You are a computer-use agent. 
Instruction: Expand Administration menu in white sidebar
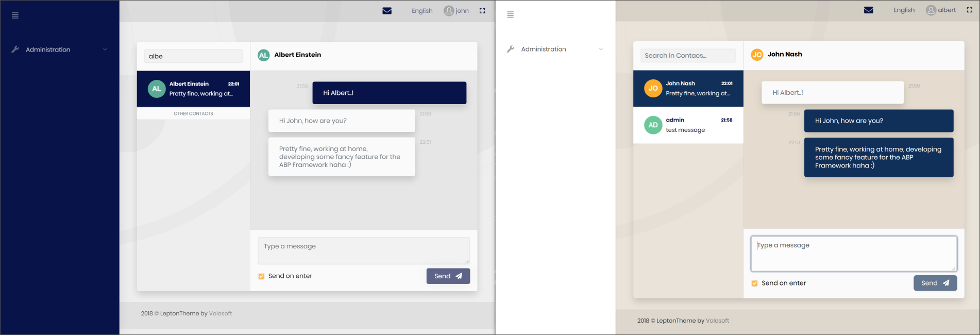554,49
